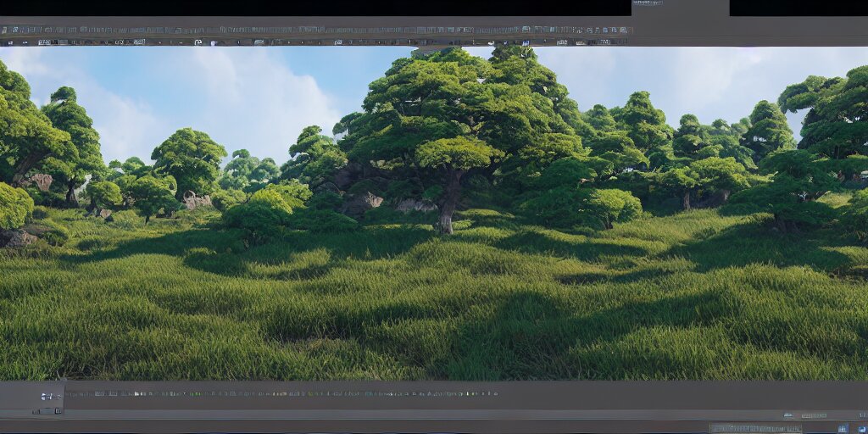Click the small boxed icon in the lower-left panel row

pos(58,411)
